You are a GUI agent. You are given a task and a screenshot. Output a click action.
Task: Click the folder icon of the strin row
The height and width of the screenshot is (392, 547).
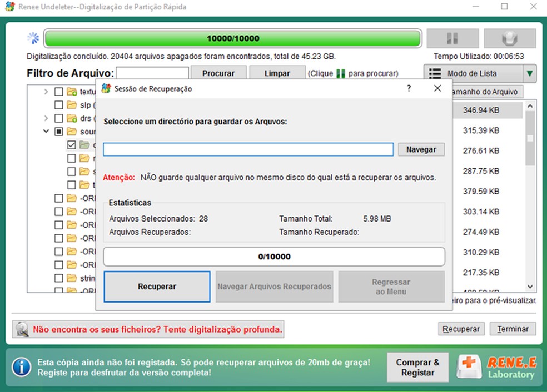[72, 278]
